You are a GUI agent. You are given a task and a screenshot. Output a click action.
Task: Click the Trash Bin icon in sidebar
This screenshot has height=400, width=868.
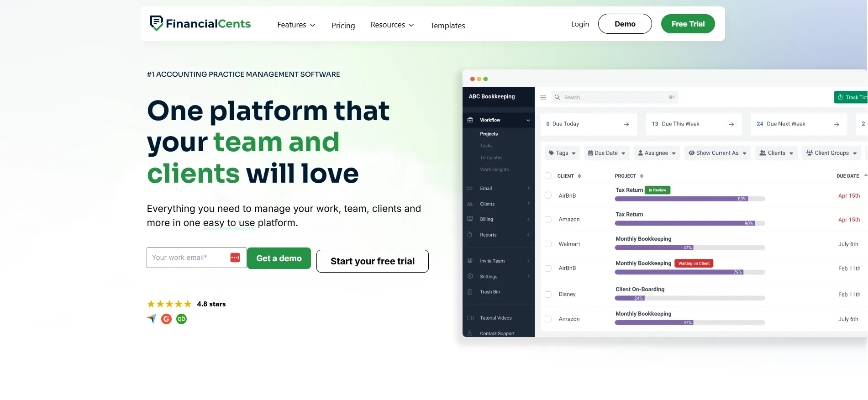470,292
